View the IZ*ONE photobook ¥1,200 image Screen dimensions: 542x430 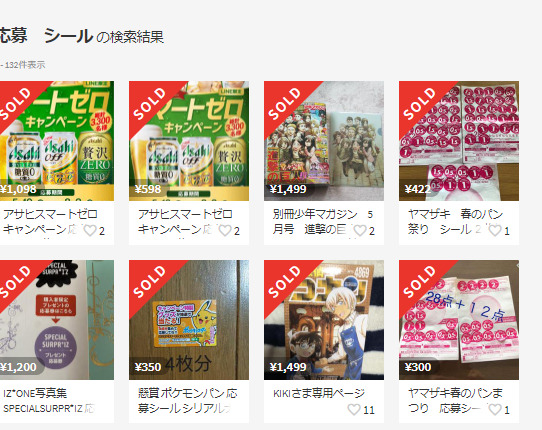pyautogui.click(x=57, y=320)
